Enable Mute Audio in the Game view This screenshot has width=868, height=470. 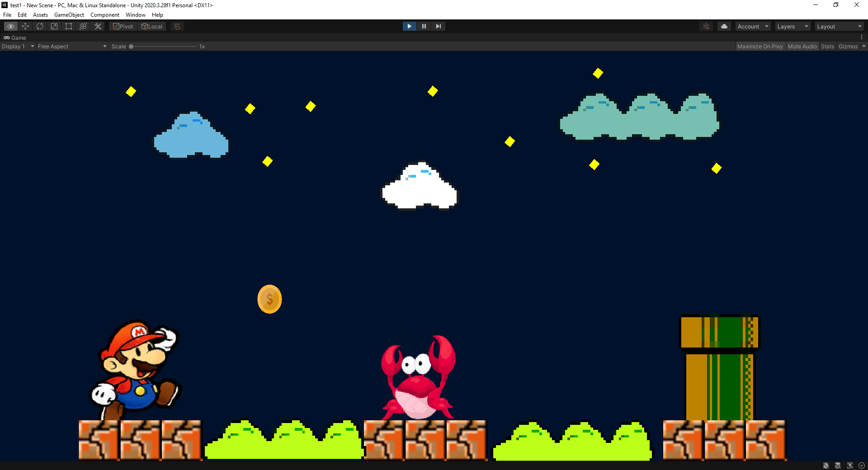pyautogui.click(x=802, y=46)
